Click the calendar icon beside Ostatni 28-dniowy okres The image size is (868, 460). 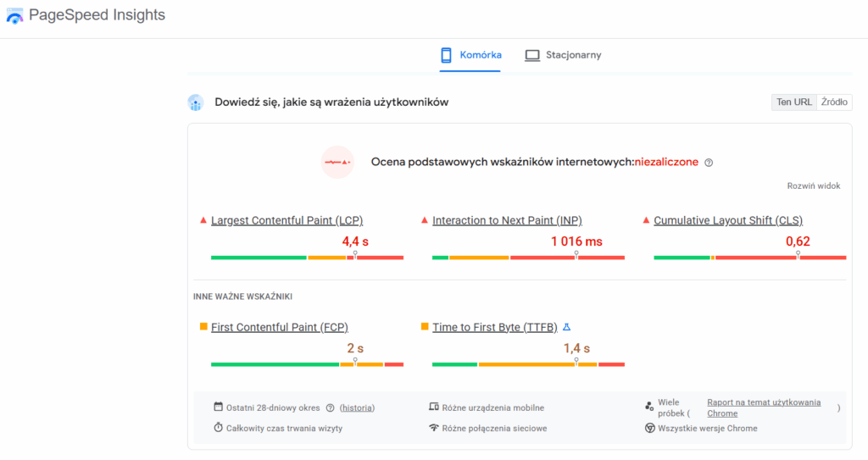[x=218, y=407]
